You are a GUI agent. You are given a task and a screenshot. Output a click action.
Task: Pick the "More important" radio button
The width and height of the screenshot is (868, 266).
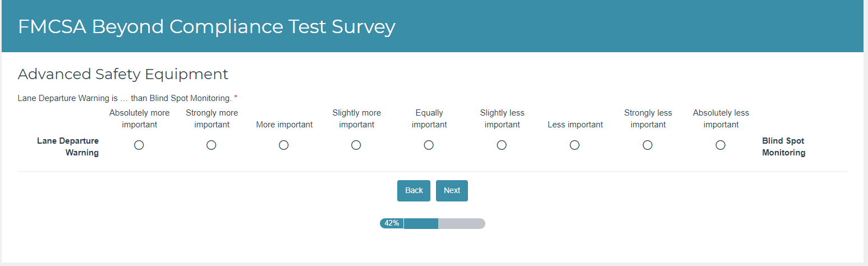[284, 145]
